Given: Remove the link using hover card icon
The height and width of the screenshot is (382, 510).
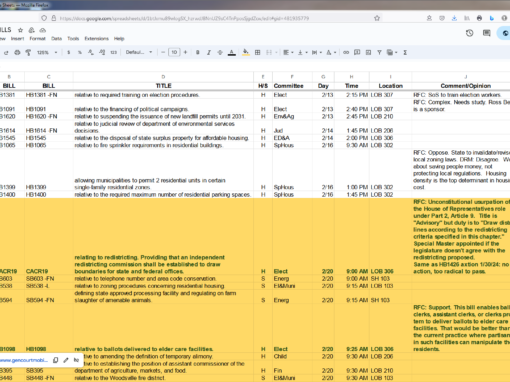Looking at the screenshot, I should click(76, 360).
